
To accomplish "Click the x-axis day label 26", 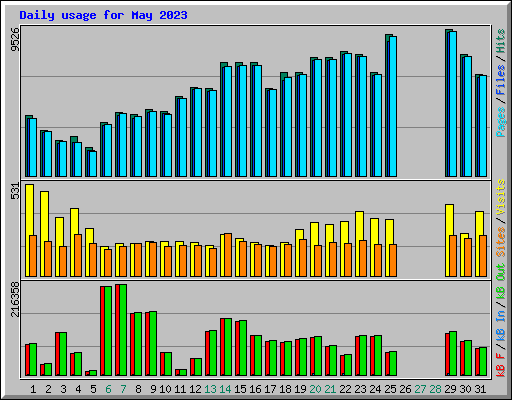I will click(x=405, y=389).
